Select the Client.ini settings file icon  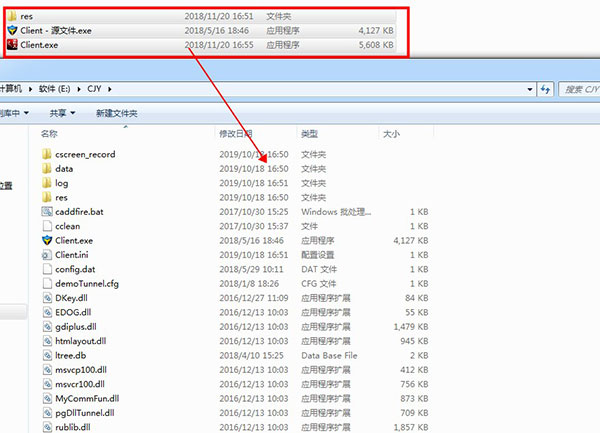pos(47,255)
